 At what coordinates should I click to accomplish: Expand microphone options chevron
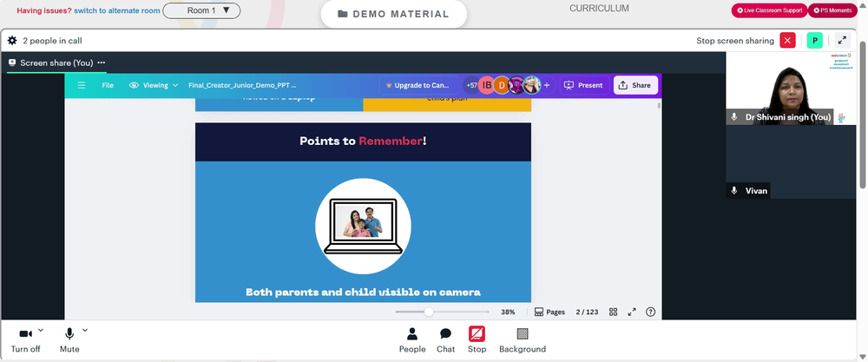[x=85, y=331]
